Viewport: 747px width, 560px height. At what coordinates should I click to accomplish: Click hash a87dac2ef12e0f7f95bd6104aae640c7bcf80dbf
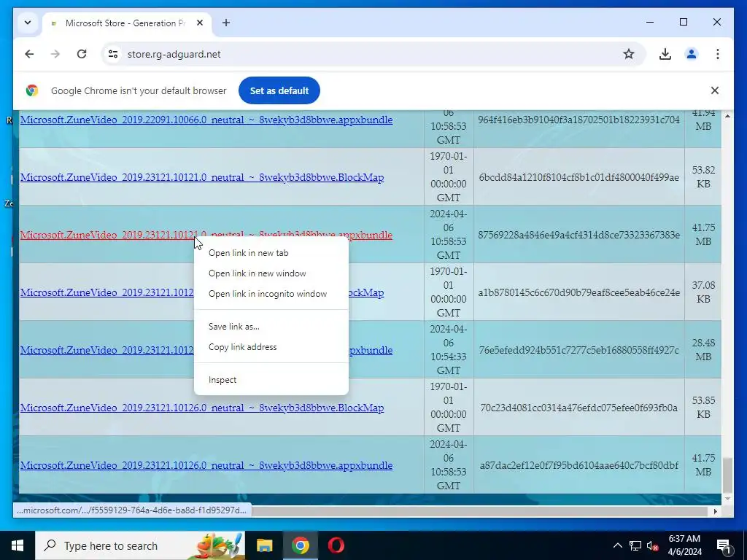(x=578, y=465)
